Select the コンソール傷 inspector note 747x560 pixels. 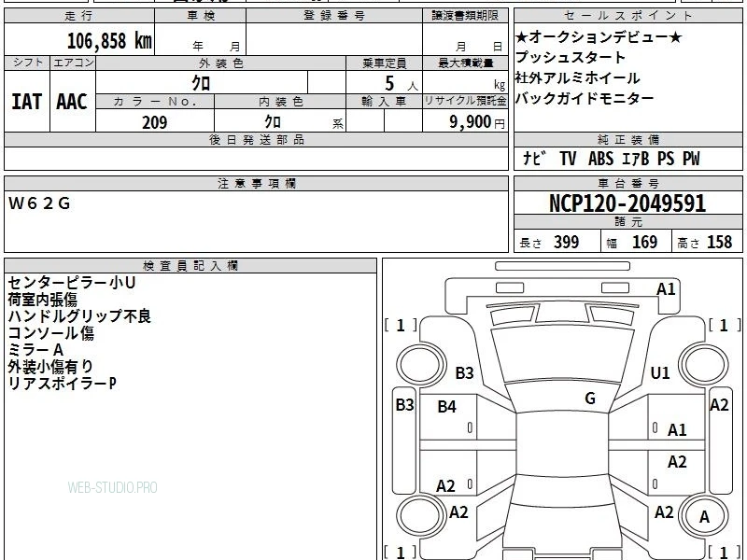click(50, 333)
